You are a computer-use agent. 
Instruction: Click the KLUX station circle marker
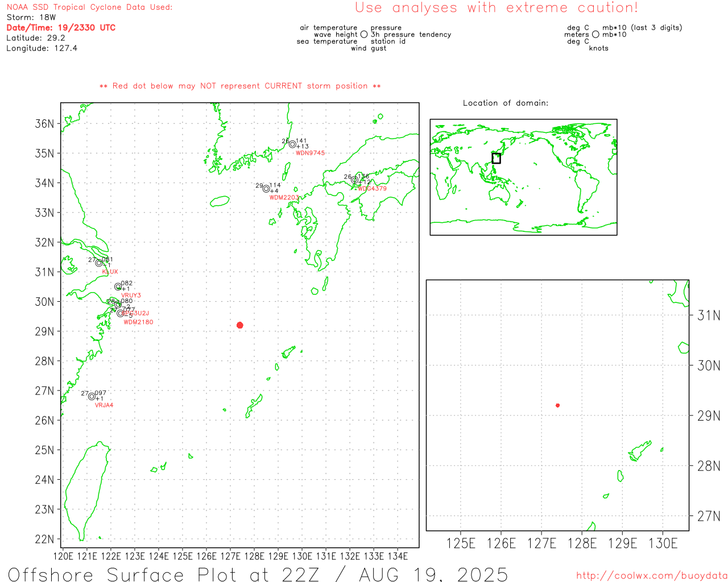click(99, 263)
